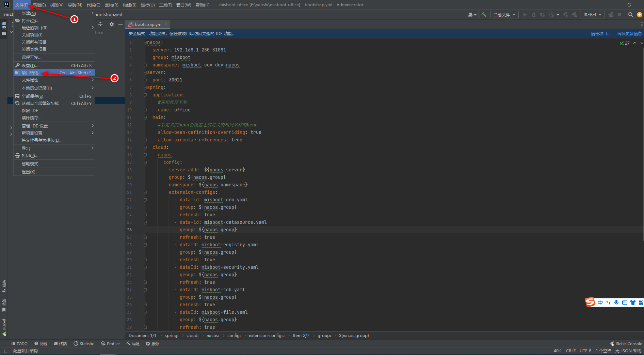
Task: Expand the 文件属性 submenu
Action: pyautogui.click(x=54, y=80)
